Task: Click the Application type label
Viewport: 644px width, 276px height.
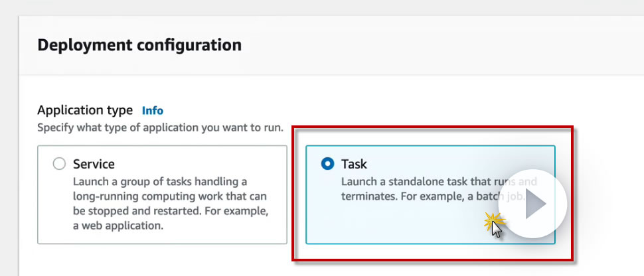Action: click(85, 110)
